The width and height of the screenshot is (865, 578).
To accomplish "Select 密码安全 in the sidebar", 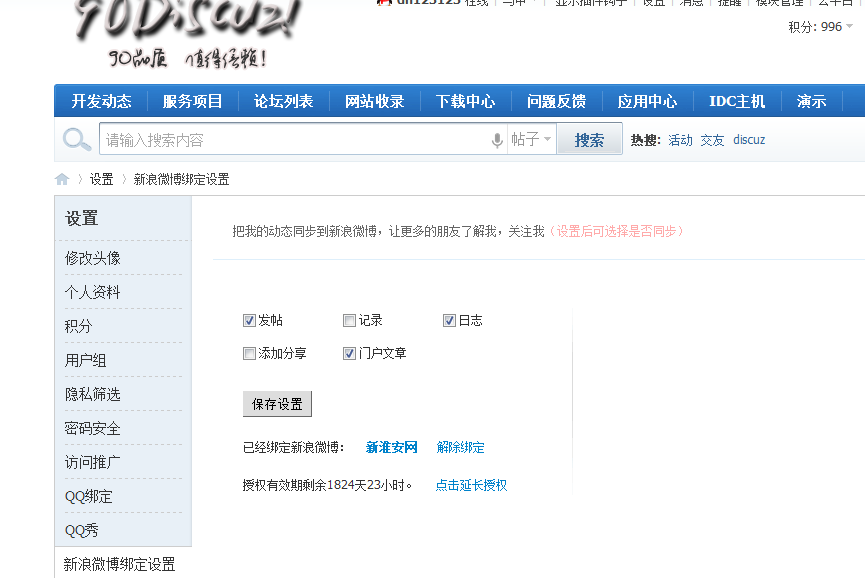I will (x=93, y=429).
